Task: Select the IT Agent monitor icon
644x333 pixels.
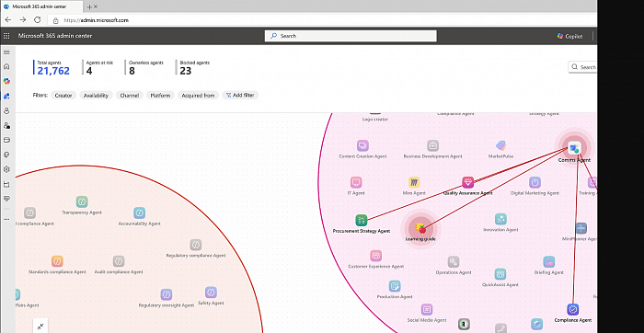Action: (356, 182)
